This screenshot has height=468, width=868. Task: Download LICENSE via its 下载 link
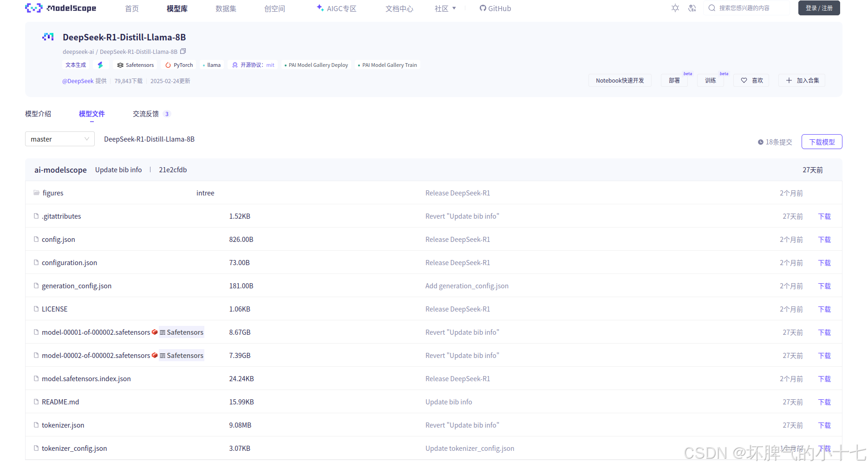[824, 309]
